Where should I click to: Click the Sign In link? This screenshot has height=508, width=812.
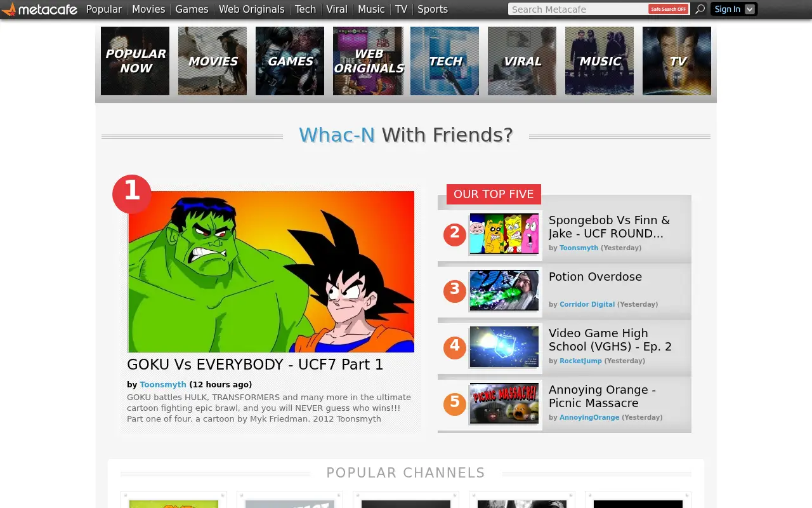coord(727,9)
